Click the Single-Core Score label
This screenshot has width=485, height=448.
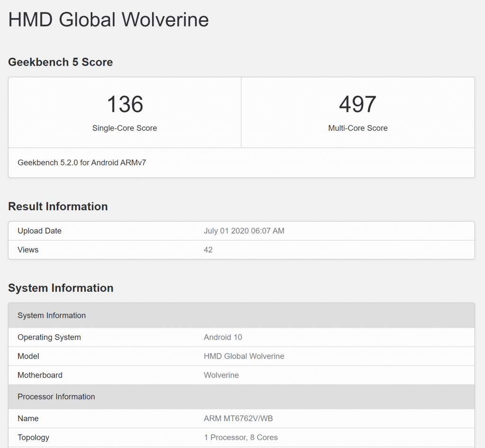pos(125,128)
